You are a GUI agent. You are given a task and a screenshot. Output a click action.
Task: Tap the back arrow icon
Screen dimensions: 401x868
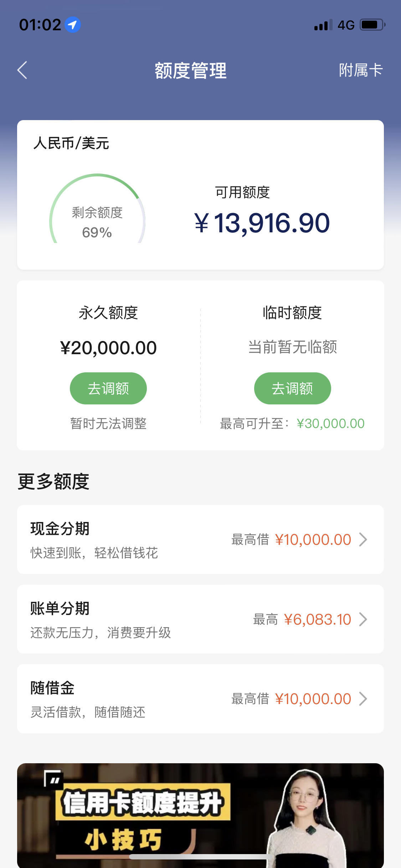click(x=22, y=70)
